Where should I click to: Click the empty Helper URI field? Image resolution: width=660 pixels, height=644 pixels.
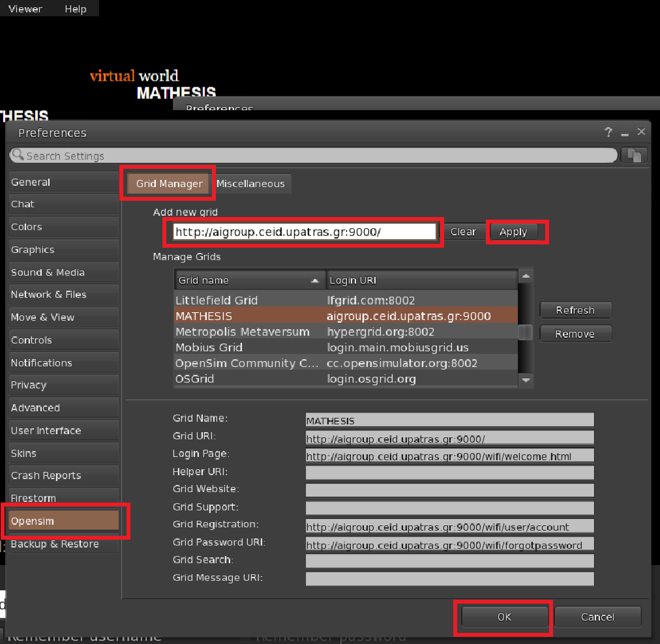pyautogui.click(x=449, y=473)
